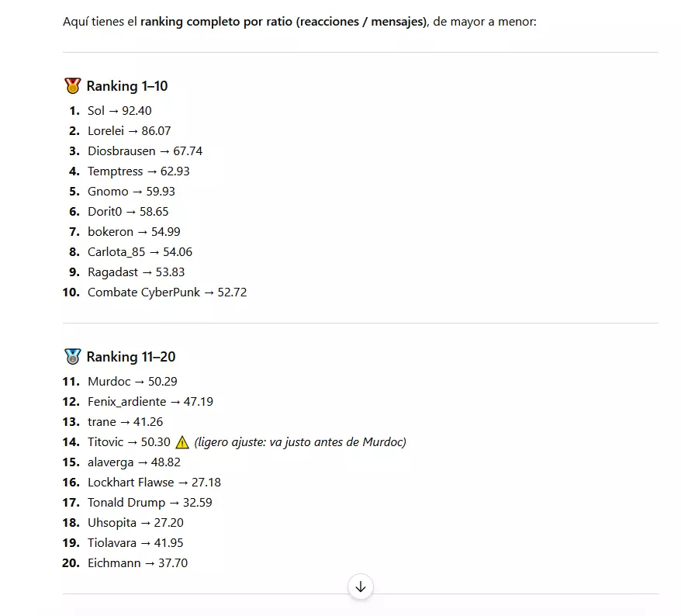681x616 pixels.
Task: Click the Sol → 92.40 entry
Action: click(x=119, y=111)
